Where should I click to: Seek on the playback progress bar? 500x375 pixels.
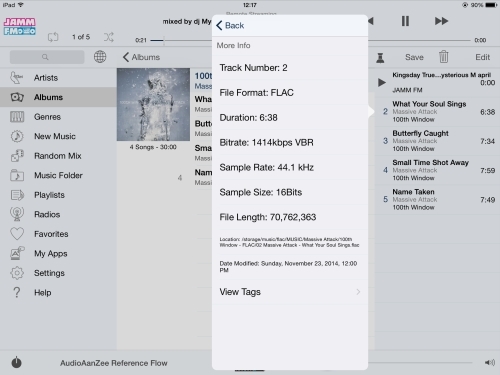tap(310, 40)
